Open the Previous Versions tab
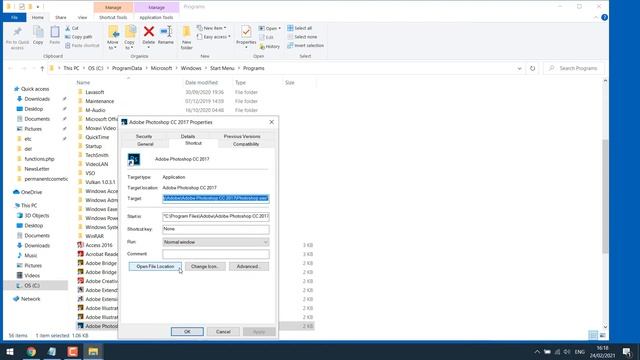Screen dimensions: 640x360 point(242,136)
